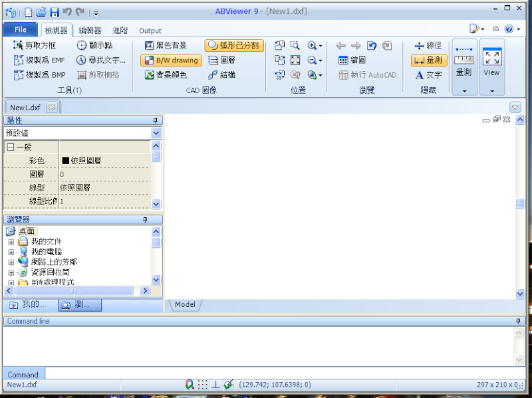Screen dimensions: 532x398
Task: Click the undo arrow in quick access toolbar
Action: (x=67, y=12)
